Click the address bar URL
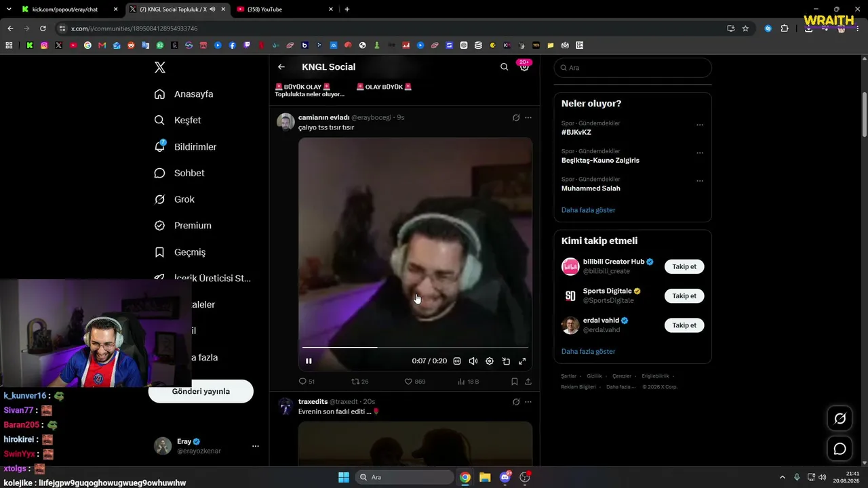868x488 pixels. coord(134,28)
